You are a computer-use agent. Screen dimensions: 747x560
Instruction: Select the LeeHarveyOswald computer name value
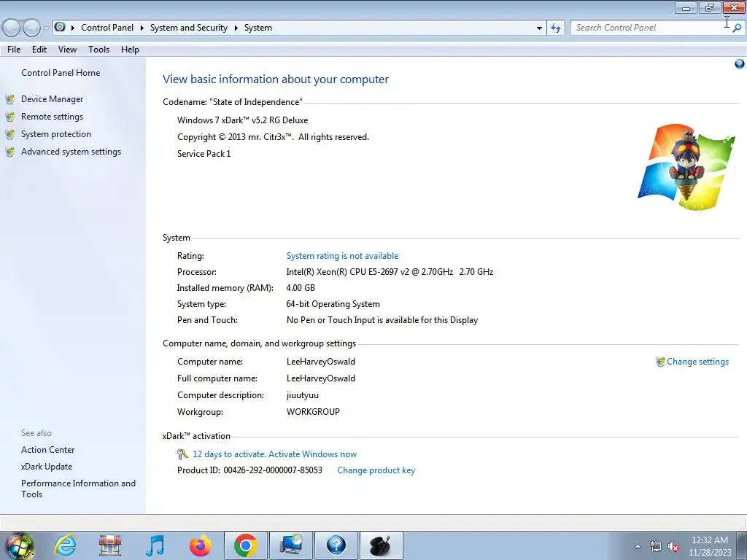coord(321,362)
